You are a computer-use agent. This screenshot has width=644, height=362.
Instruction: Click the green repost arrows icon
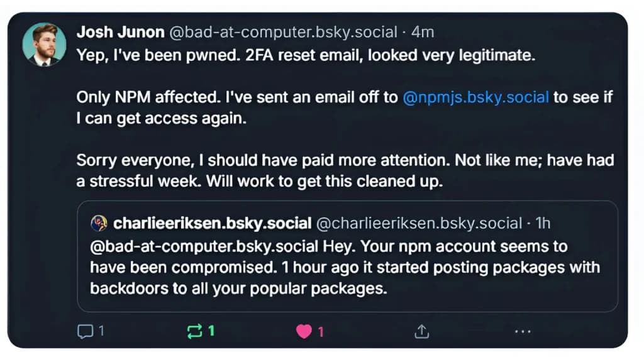pyautogui.click(x=194, y=331)
